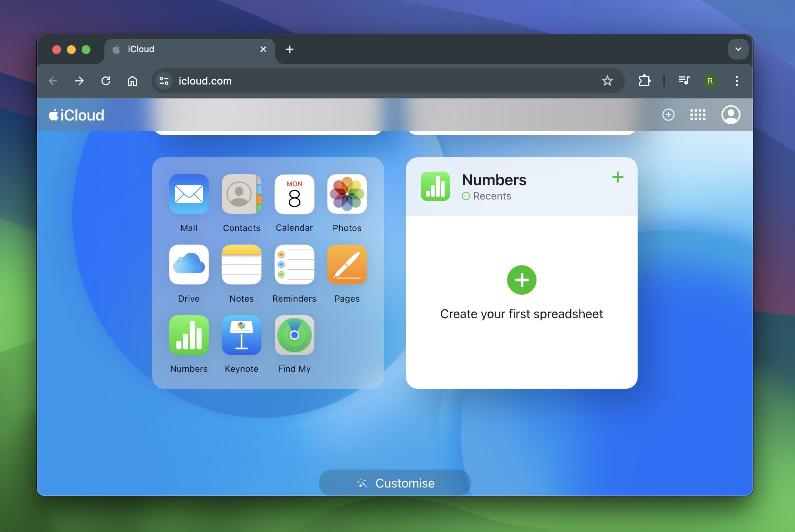Click the circled plus create icon in iCloud header
This screenshot has width=795, height=532.
point(668,115)
